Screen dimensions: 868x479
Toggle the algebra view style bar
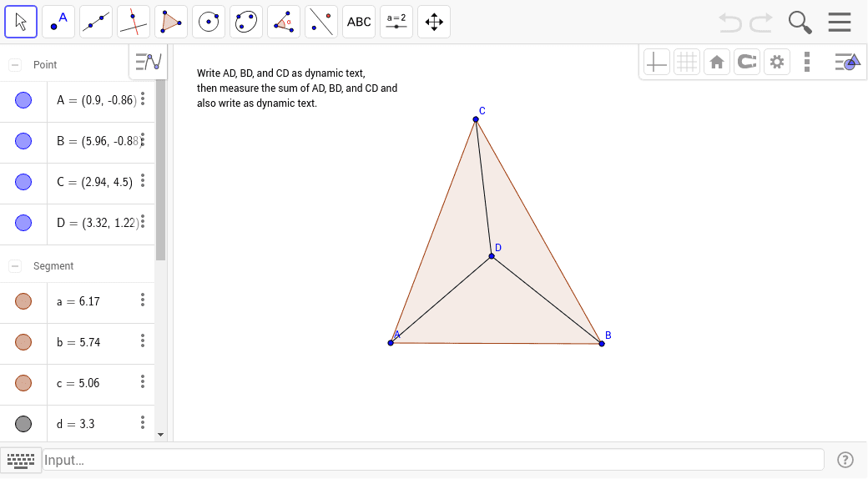point(149,62)
